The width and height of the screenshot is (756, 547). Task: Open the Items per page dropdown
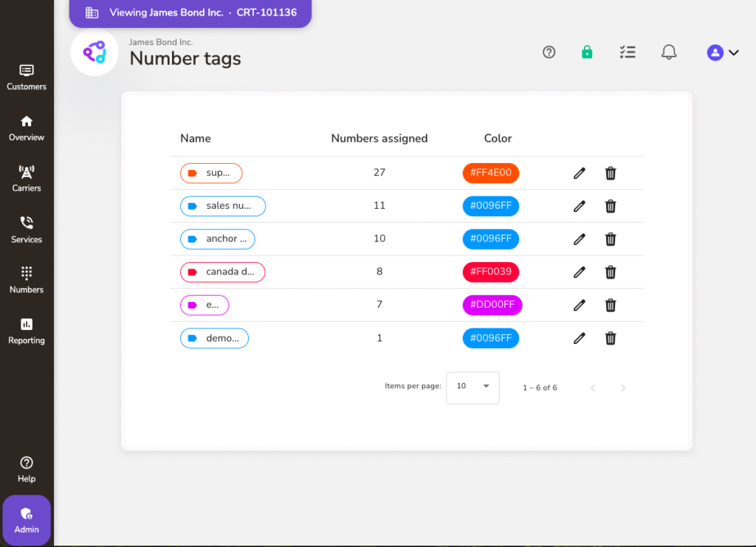tap(472, 386)
